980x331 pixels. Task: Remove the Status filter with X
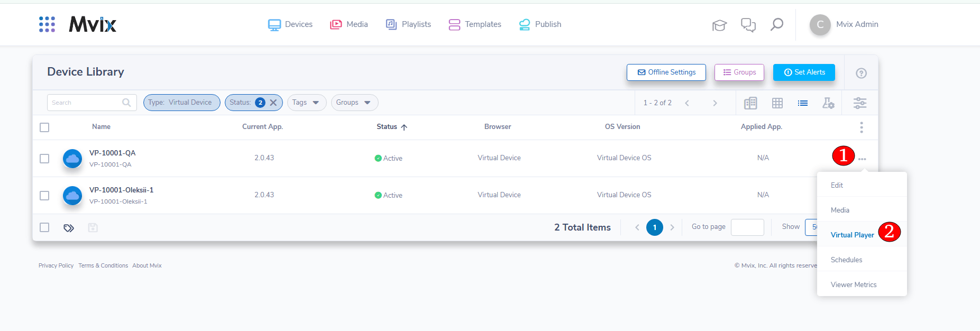[x=273, y=103]
